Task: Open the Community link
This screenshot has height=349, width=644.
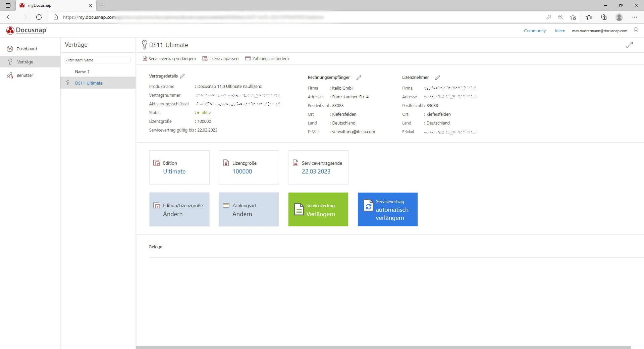Action: point(535,31)
